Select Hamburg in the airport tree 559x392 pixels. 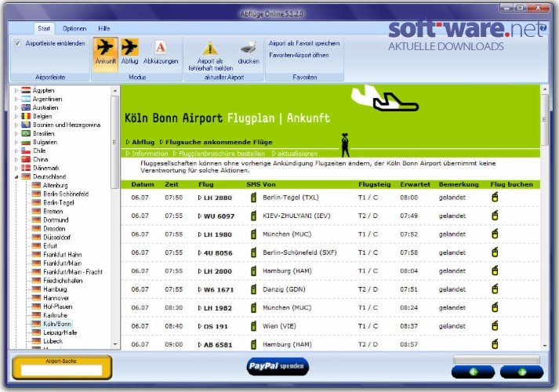click(x=55, y=289)
